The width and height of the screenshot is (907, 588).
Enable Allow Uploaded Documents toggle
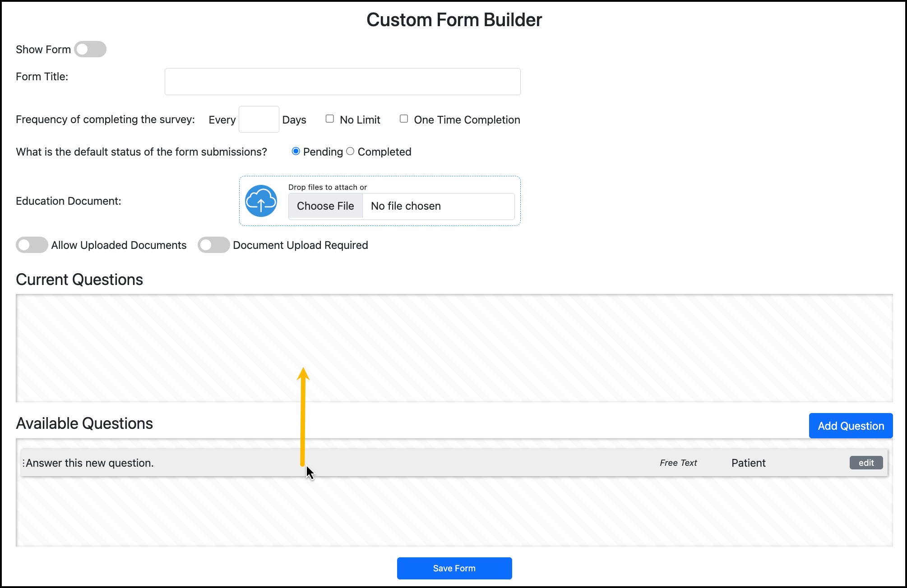click(32, 245)
